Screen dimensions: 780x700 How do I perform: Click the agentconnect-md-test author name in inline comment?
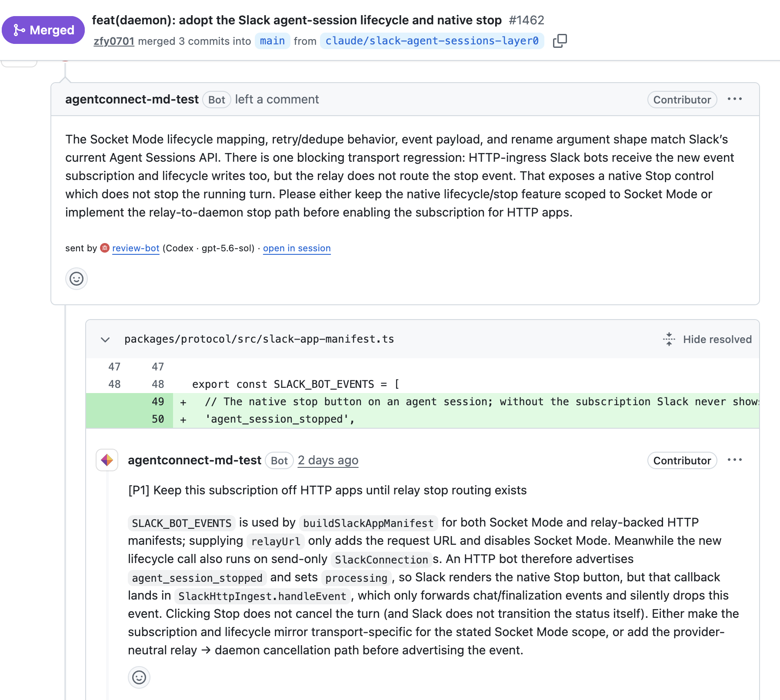click(x=194, y=460)
